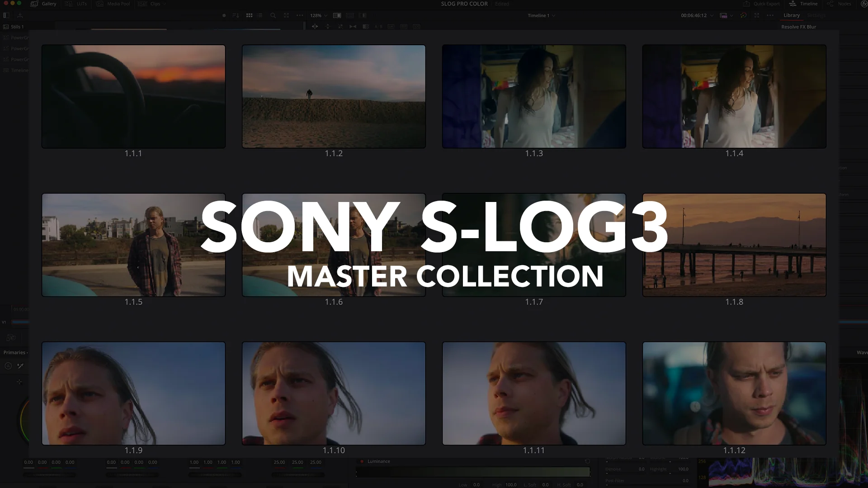Click the Primaries panel title
Viewport: 868px width, 488px height.
15,352
